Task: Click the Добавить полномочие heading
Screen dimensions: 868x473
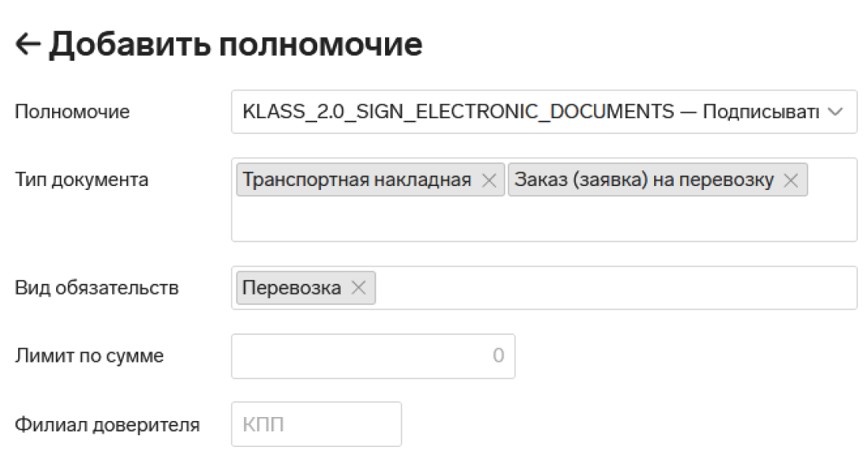Action: pos(235,46)
